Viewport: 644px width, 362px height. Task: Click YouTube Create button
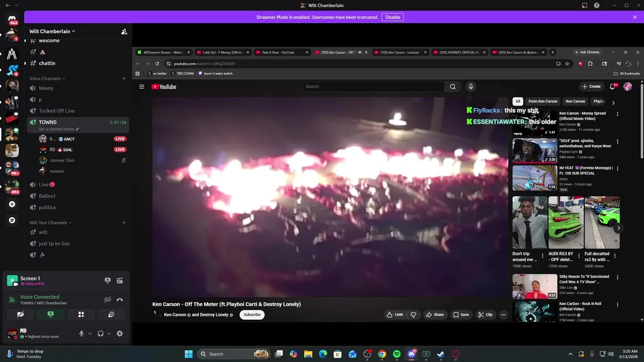click(591, 86)
